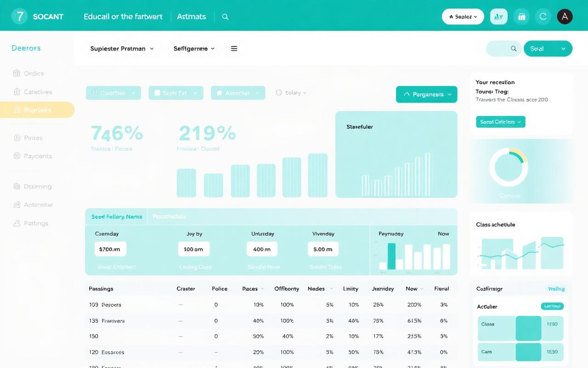Click the teal Class swatch block
Image resolution: width=588 pixels, height=368 pixels.
[528, 328]
